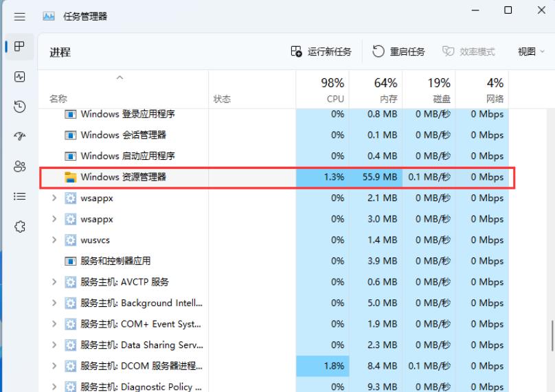555x392 pixels.
Task: Click the 进程 page heading
Action: tap(60, 52)
